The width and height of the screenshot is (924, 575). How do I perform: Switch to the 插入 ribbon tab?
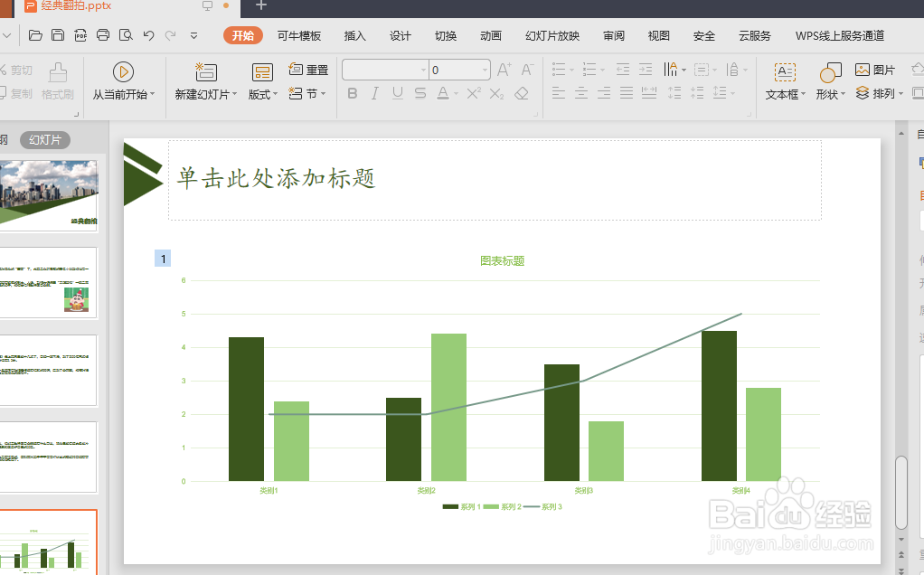click(x=354, y=35)
